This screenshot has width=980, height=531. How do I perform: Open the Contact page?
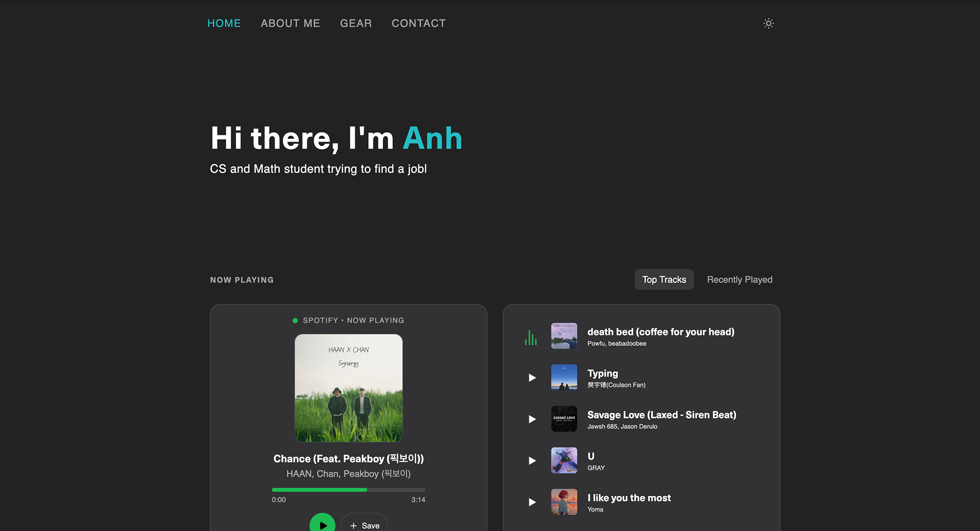419,23
